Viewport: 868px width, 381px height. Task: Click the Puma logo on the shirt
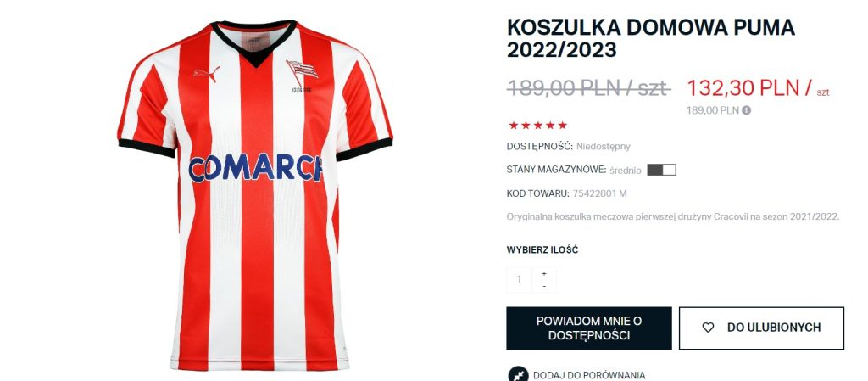pos(207,74)
